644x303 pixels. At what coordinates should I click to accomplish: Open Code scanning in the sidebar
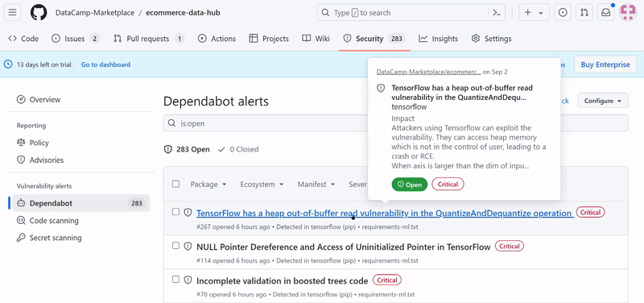[81, 220]
